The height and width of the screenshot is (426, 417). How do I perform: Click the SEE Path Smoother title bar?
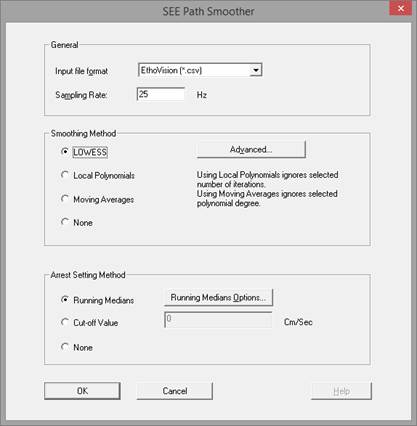pos(208,11)
